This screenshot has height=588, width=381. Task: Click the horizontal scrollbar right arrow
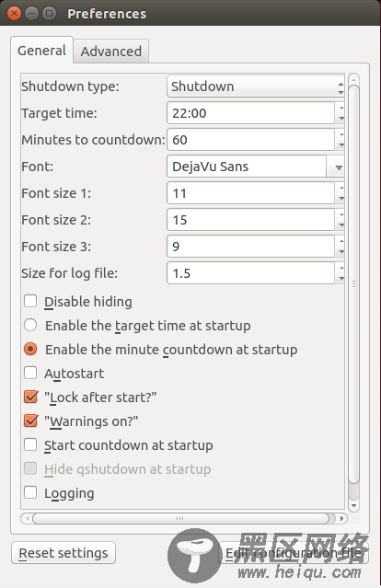click(x=341, y=519)
